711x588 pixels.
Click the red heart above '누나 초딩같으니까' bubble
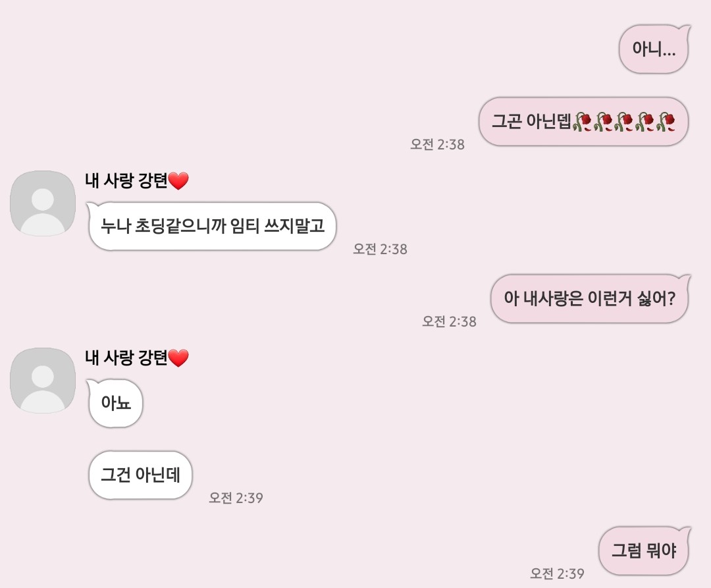[178, 181]
